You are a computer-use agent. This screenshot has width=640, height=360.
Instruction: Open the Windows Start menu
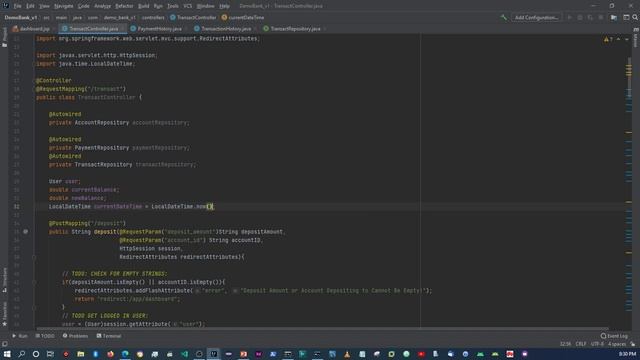(x=7, y=354)
